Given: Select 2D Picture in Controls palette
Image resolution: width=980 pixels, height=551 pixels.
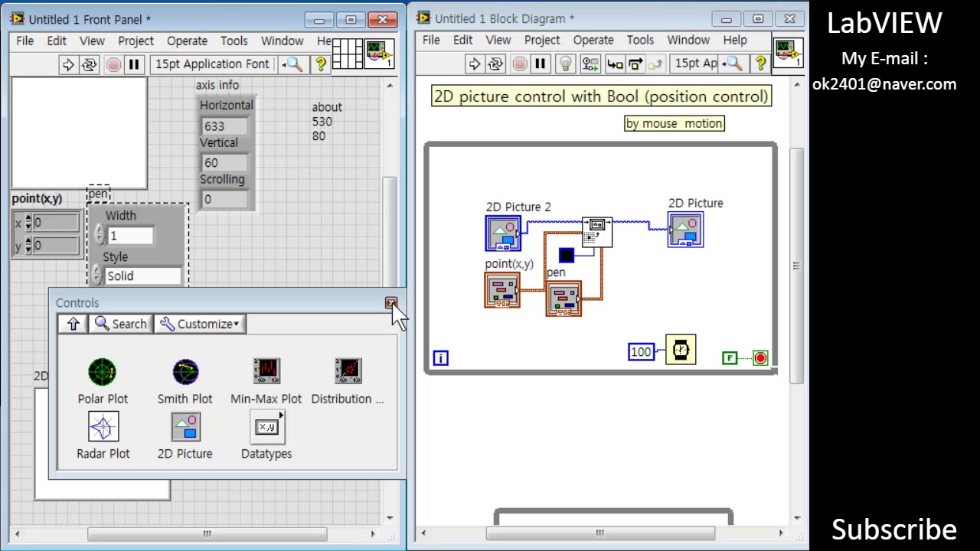Looking at the screenshot, I should pyautogui.click(x=185, y=435).
